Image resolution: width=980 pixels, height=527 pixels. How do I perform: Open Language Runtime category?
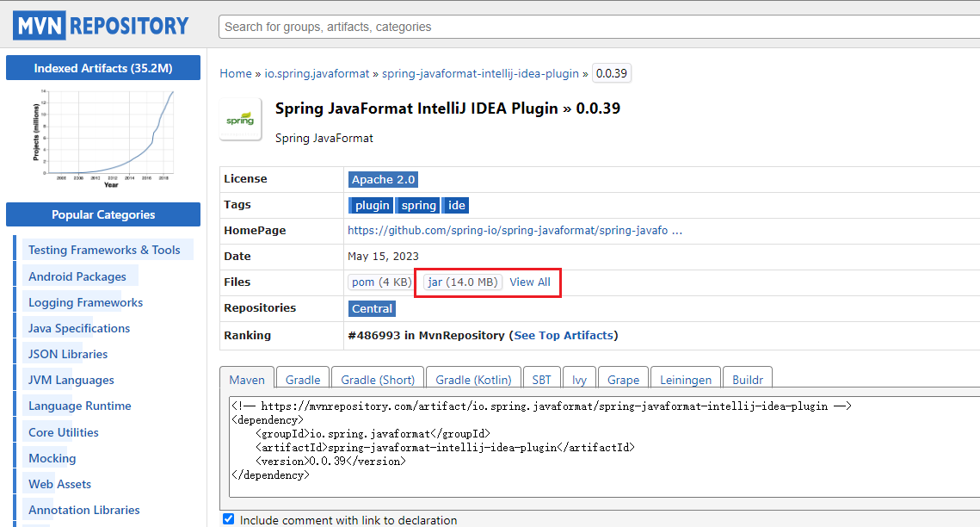[79, 406]
